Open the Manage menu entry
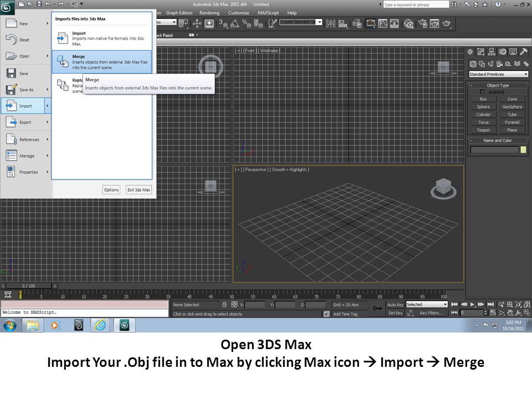 point(26,156)
